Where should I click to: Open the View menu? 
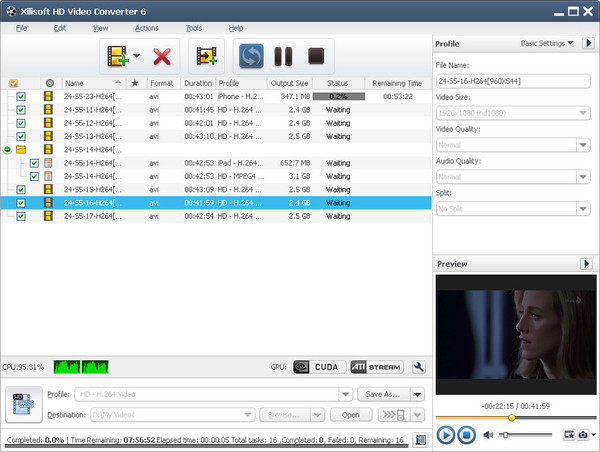pos(100,28)
